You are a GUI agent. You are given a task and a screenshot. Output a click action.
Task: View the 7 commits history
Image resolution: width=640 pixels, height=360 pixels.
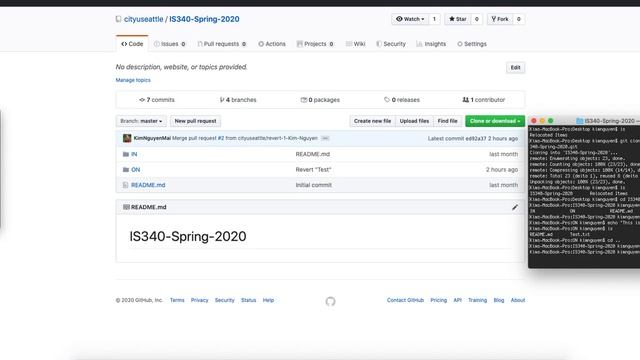click(x=157, y=100)
